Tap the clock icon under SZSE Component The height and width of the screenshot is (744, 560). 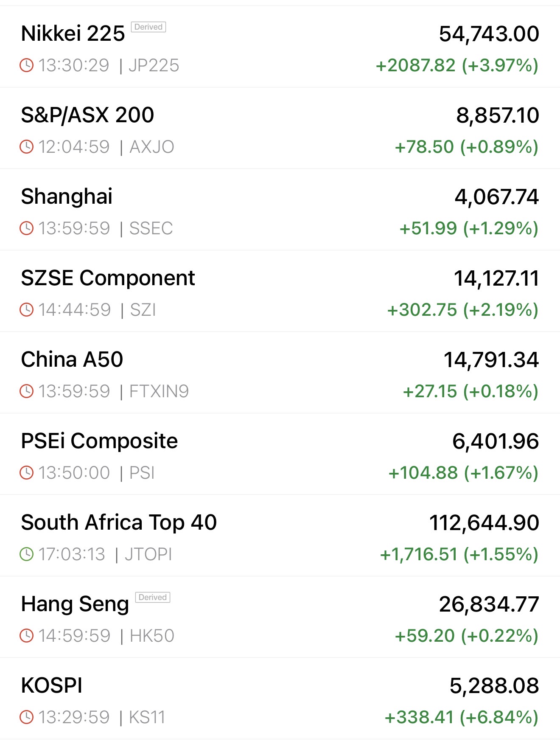26,310
